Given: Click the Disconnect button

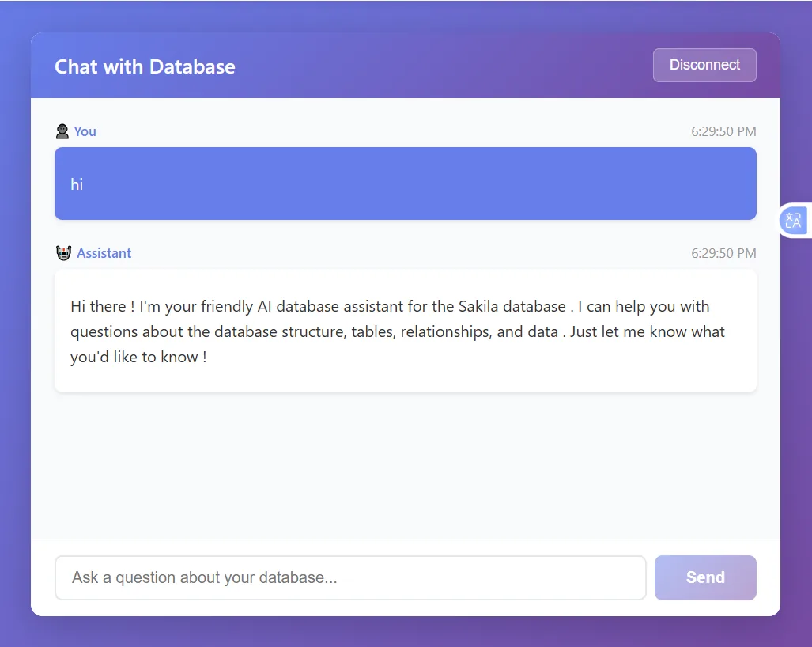Looking at the screenshot, I should (x=704, y=66).
